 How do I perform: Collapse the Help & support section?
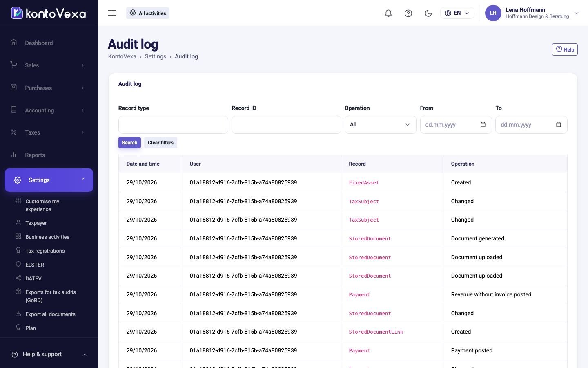point(49,354)
